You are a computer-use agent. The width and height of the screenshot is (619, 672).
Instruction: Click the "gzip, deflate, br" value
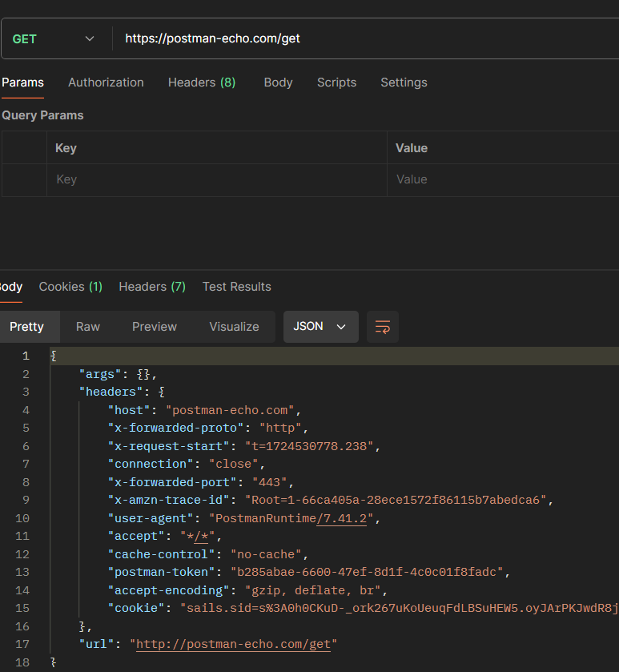pyautogui.click(x=313, y=590)
